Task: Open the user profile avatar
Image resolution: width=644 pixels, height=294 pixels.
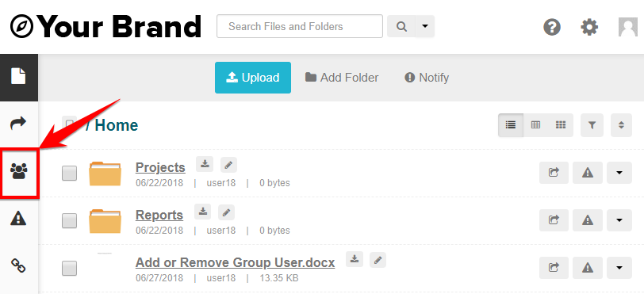Action: pyautogui.click(x=628, y=27)
